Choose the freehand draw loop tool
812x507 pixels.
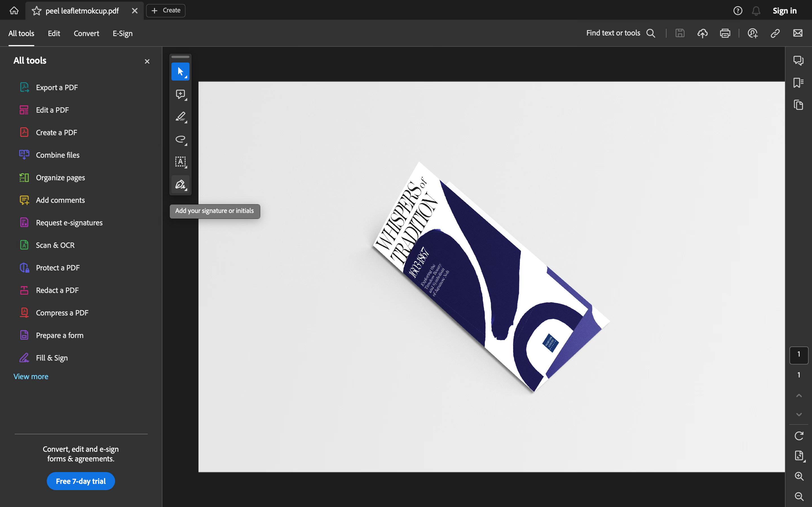tap(180, 139)
